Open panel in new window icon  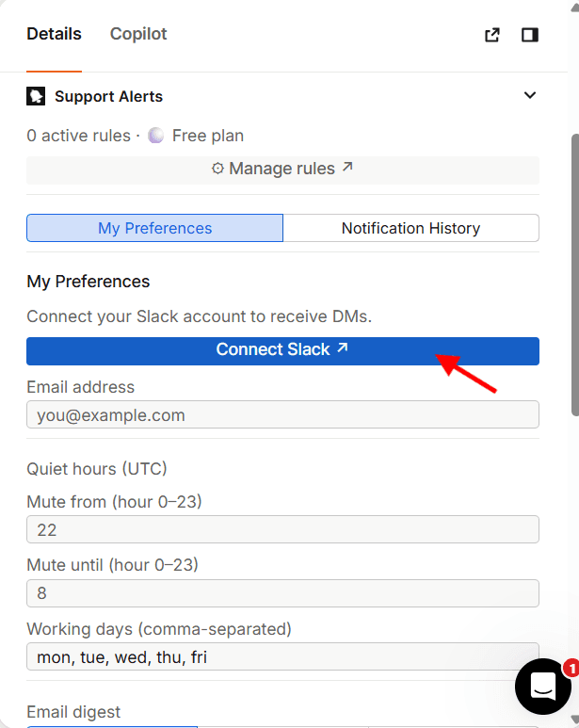(x=492, y=35)
